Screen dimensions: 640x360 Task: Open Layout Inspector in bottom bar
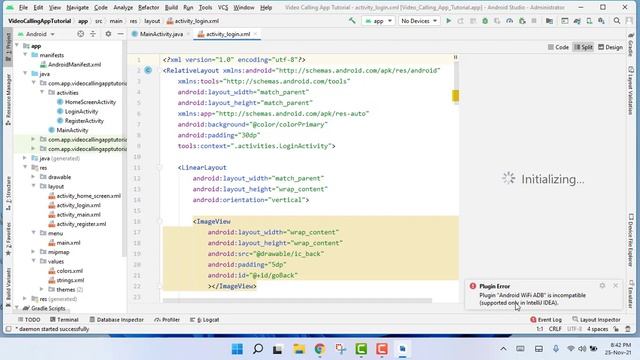click(x=596, y=320)
